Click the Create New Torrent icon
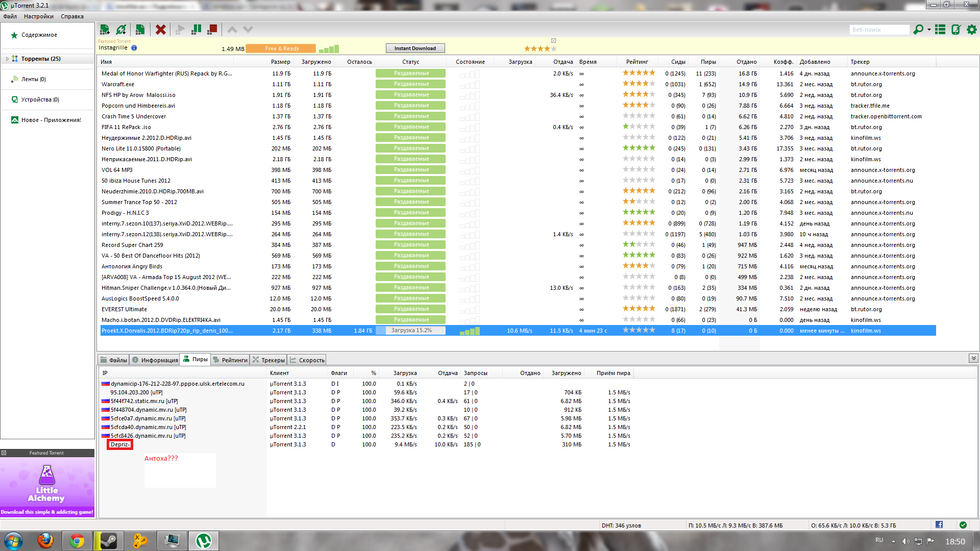This screenshot has height=551, width=980. point(140,30)
